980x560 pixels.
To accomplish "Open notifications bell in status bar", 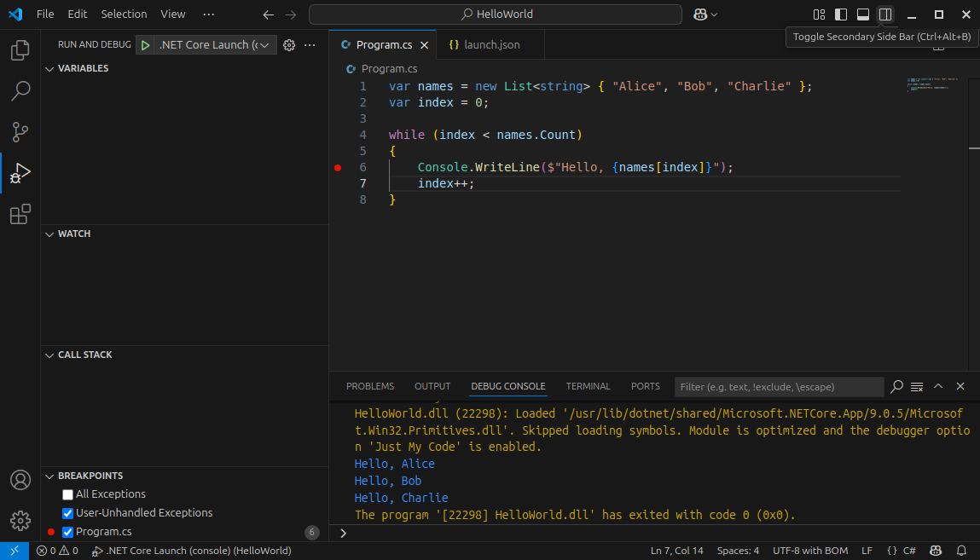I will pos(961,551).
